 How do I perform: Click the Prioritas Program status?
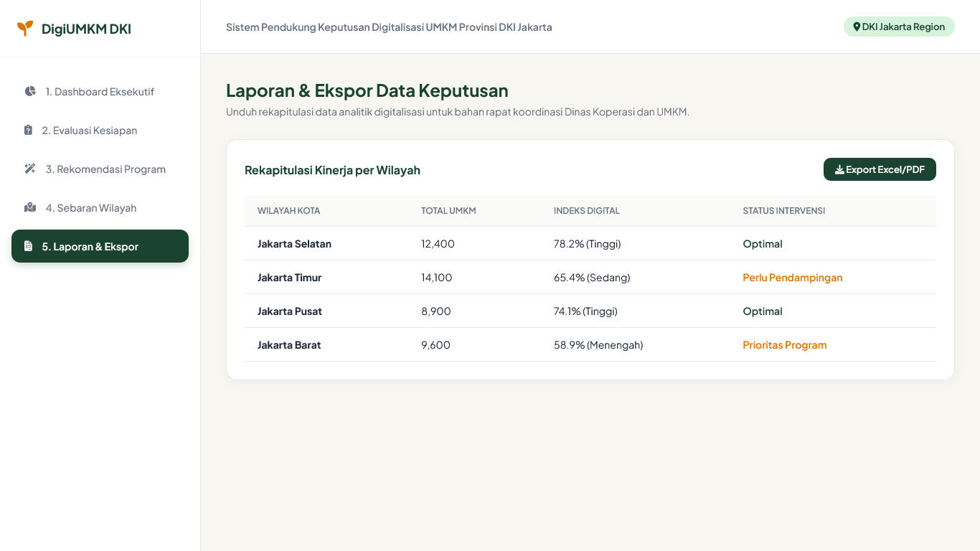click(785, 345)
